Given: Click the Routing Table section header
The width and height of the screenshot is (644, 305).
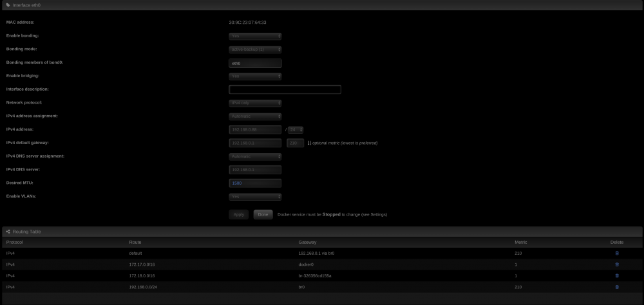Looking at the screenshot, I should pyautogui.click(x=322, y=232).
